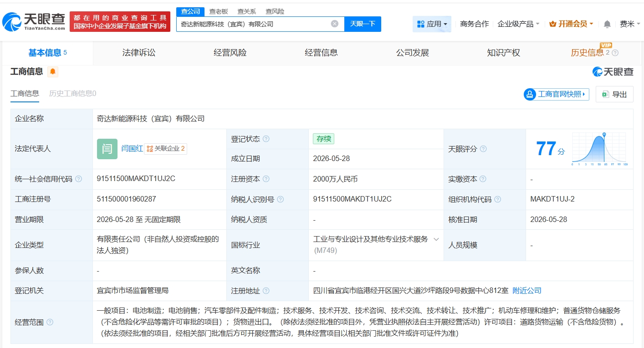Switch to 查老板 search tab
Image resolution: width=644 pixels, height=348 pixels.
pos(219,11)
